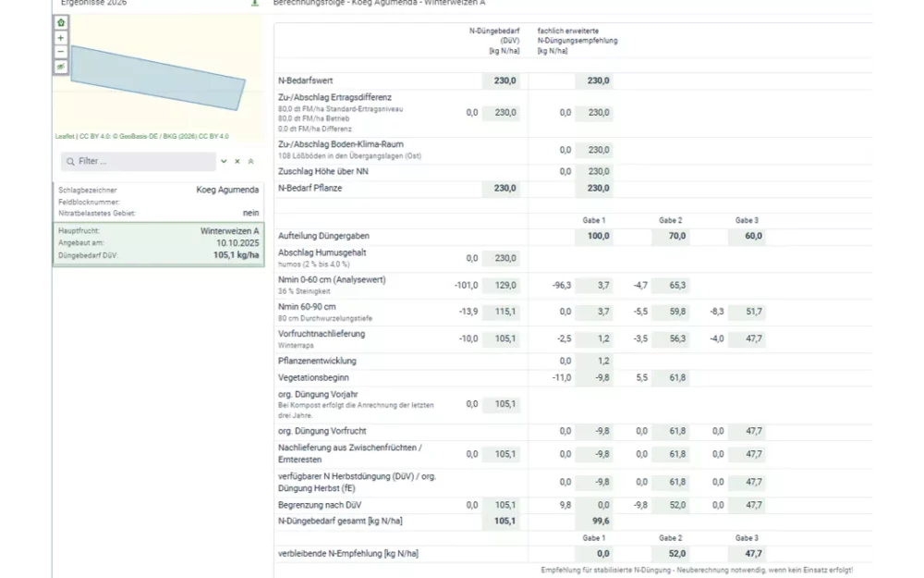Screen dimensions: 924x578
Task: Click the search magnifier in the filter box
Action: point(69,161)
